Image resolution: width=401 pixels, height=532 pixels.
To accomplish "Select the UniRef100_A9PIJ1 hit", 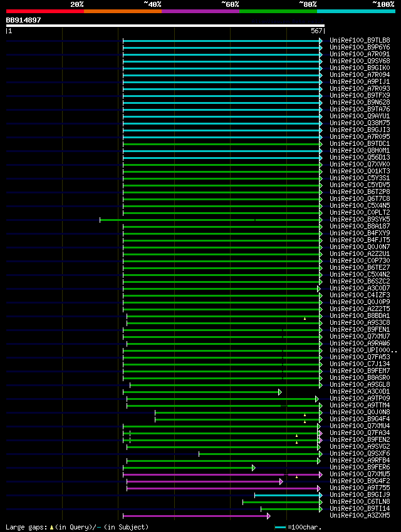I will pyautogui.click(x=360, y=82).
